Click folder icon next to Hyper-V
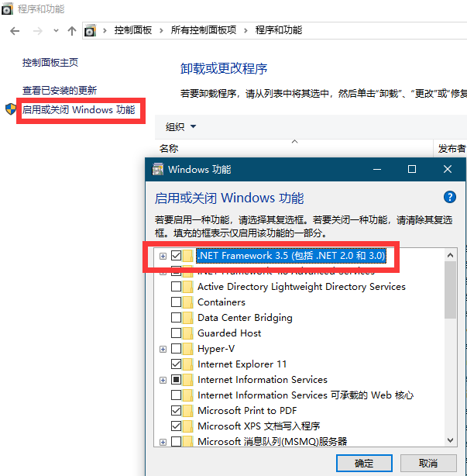This screenshot has height=476, width=467. (x=187, y=348)
